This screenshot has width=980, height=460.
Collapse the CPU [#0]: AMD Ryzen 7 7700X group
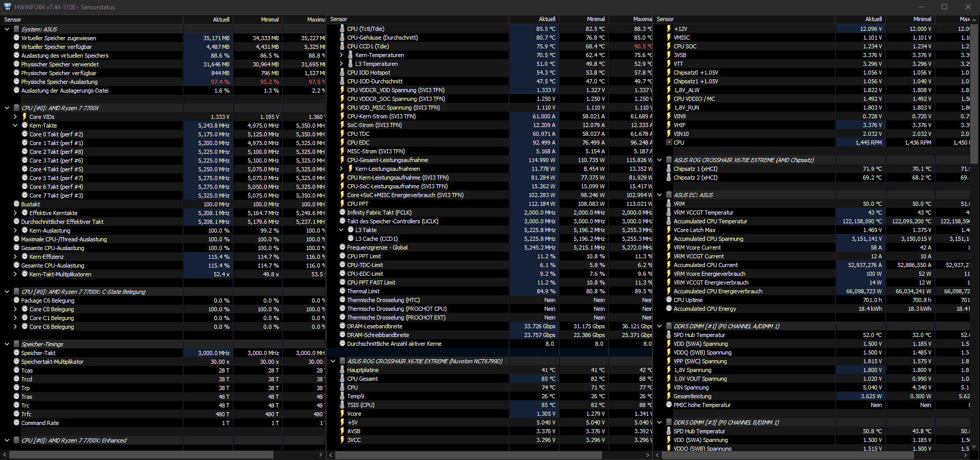pos(7,108)
